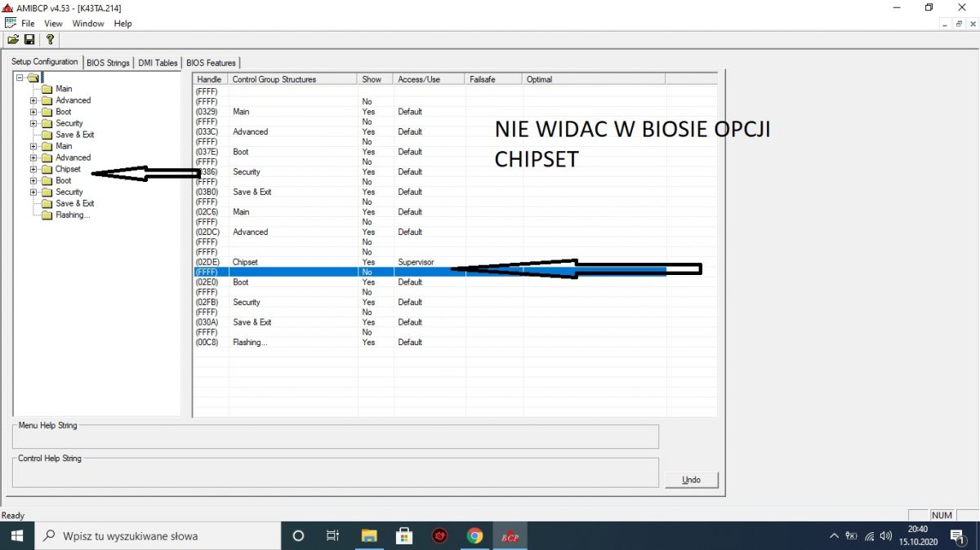Click handle cell (02C6)
The width and height of the screenshot is (980, 550).
pos(207,212)
